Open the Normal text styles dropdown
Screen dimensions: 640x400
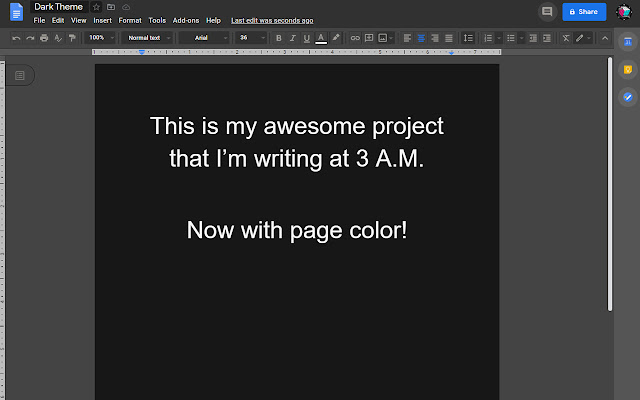(x=148, y=38)
